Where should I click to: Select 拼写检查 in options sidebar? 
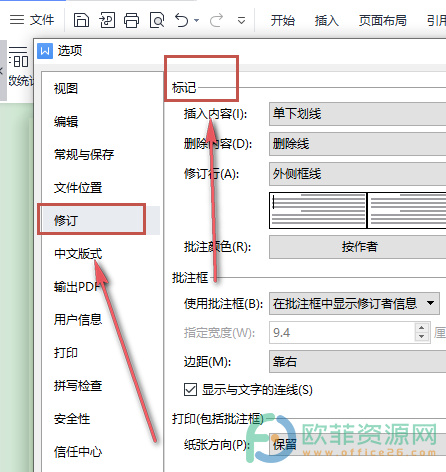click(78, 386)
